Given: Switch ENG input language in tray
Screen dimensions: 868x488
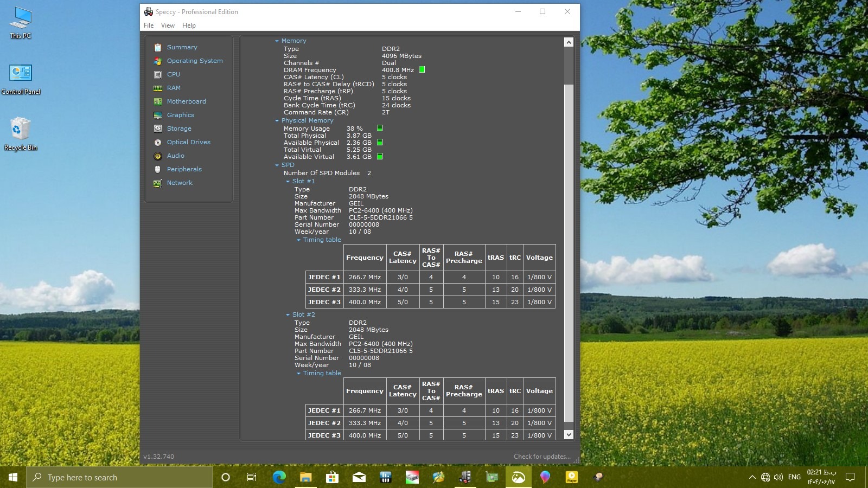Looking at the screenshot, I should 794,477.
